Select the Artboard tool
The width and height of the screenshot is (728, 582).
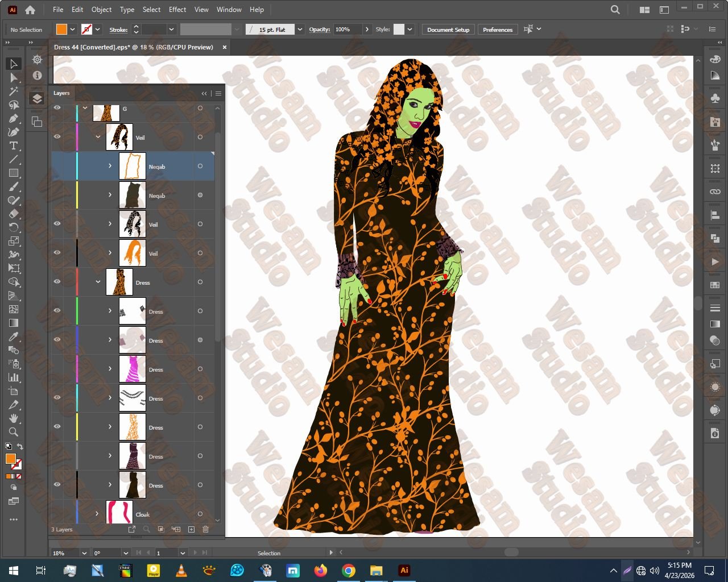pos(14,391)
